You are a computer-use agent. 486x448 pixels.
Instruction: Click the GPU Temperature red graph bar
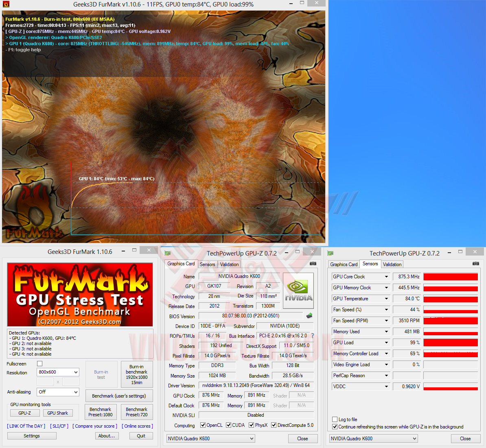(451, 299)
